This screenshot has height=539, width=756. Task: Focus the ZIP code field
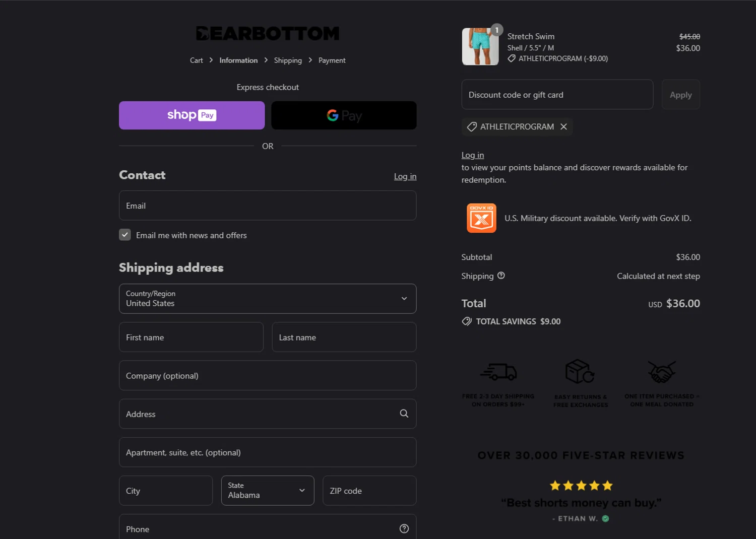(369, 491)
